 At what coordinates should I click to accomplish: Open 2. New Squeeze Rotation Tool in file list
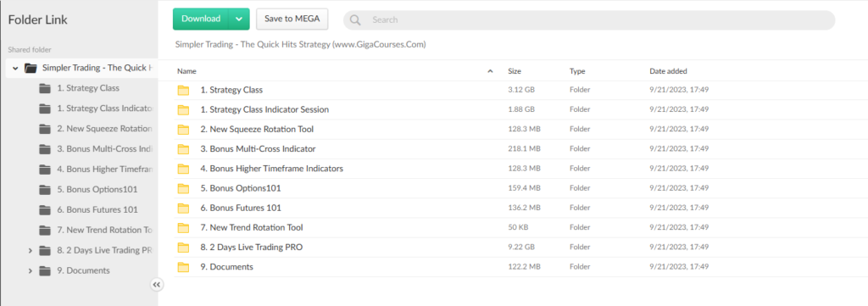[x=257, y=130]
